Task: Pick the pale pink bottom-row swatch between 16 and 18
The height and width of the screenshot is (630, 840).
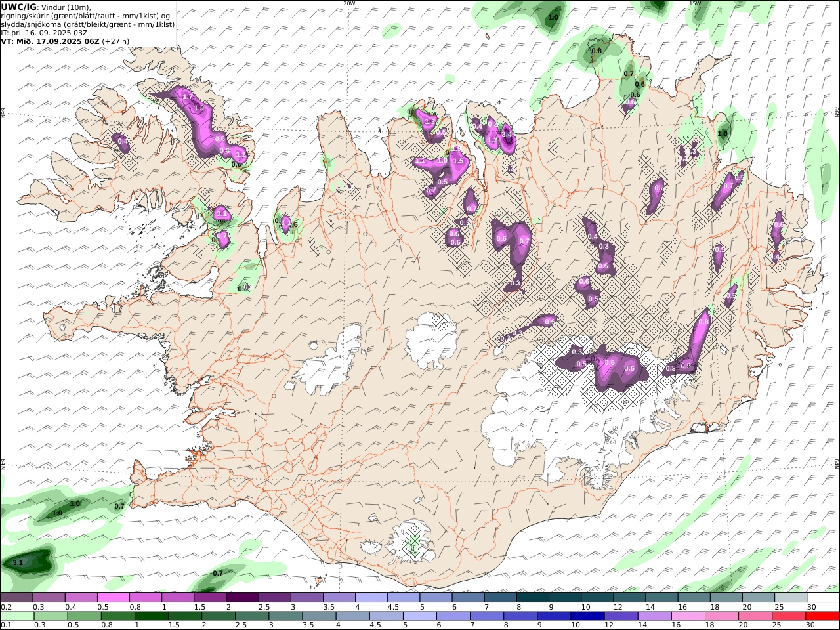Action: point(688,616)
